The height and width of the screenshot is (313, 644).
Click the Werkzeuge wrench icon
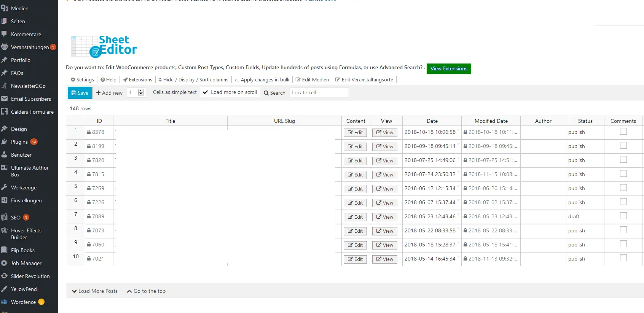tap(4, 187)
